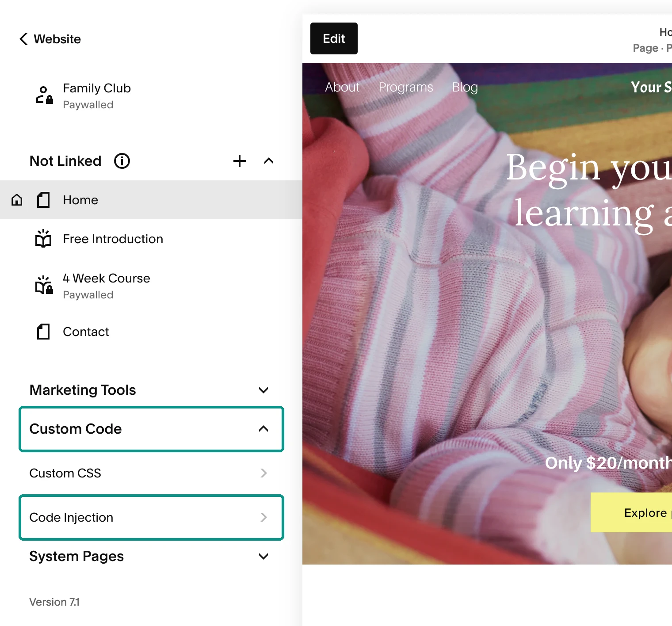Open the Programs link in site preview
Image resolution: width=672 pixels, height=626 pixels.
[406, 87]
